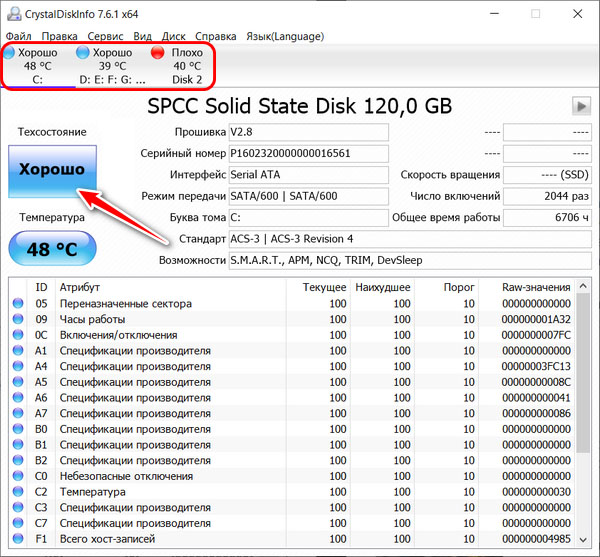Select drive C: status tab
This screenshot has height=557, width=600.
38,66
